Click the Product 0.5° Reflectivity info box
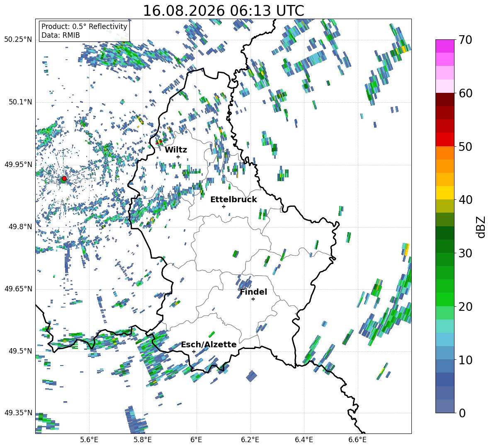 84,30
